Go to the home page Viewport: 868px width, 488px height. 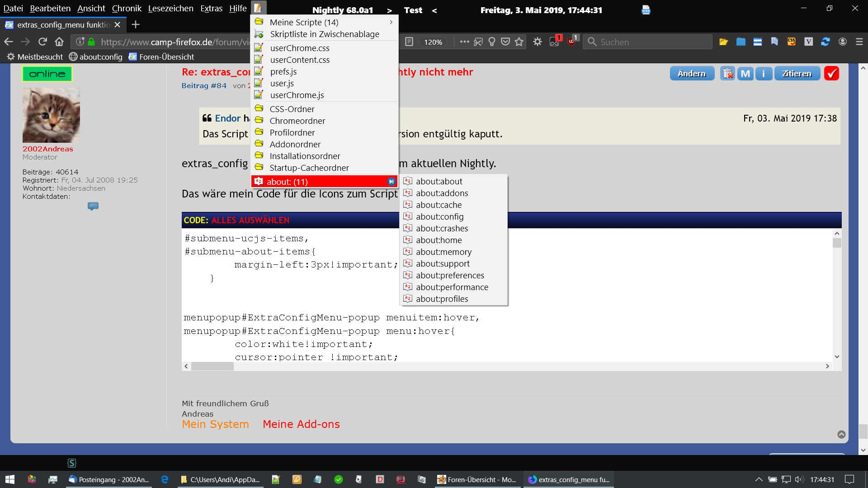pos(59,42)
